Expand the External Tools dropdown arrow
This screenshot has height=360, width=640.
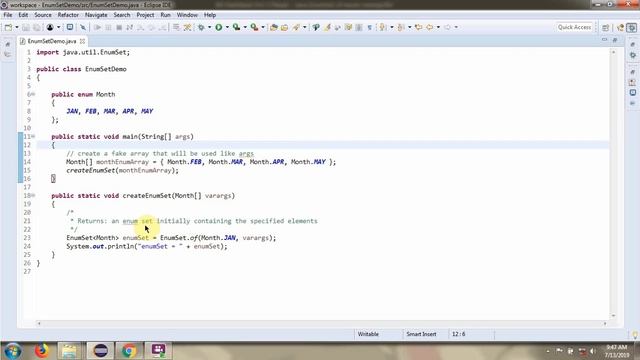pos(263,27)
